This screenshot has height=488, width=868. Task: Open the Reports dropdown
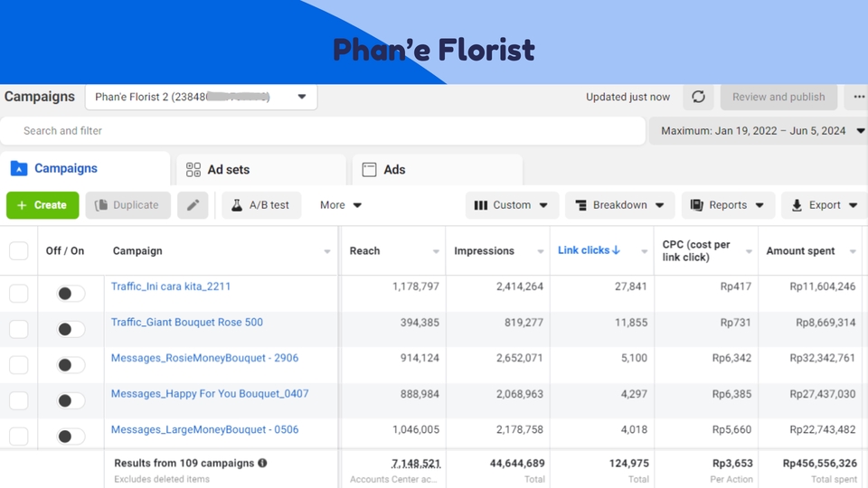[x=728, y=205]
